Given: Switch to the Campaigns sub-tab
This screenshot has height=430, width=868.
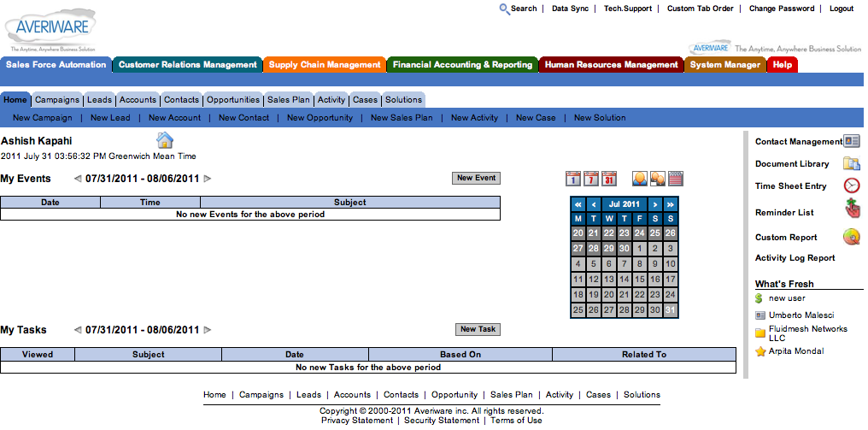Looking at the screenshot, I should (x=57, y=100).
